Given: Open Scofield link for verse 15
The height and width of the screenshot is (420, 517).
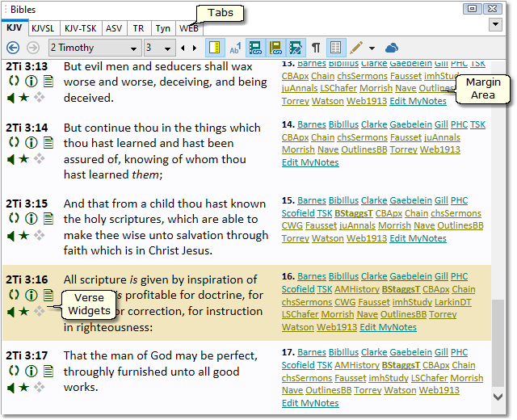Looking at the screenshot, I should (x=298, y=213).
